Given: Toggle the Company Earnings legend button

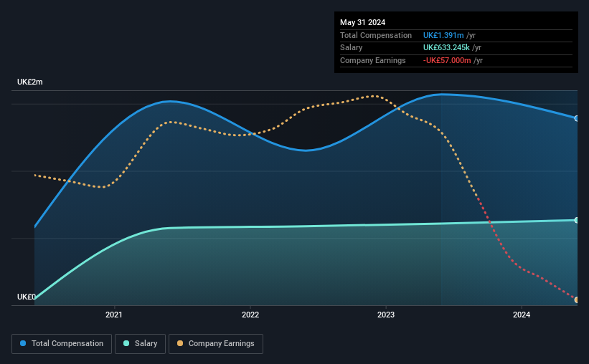Looking at the screenshot, I should tap(216, 344).
